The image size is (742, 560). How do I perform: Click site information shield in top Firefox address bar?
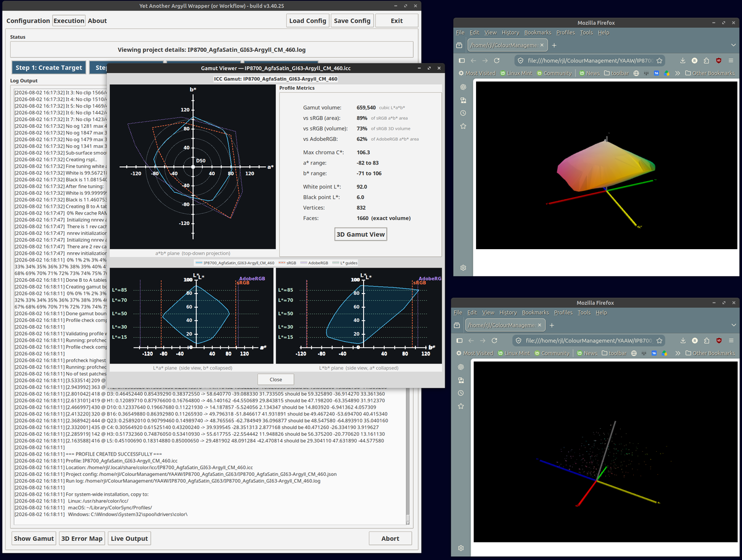click(x=521, y=61)
